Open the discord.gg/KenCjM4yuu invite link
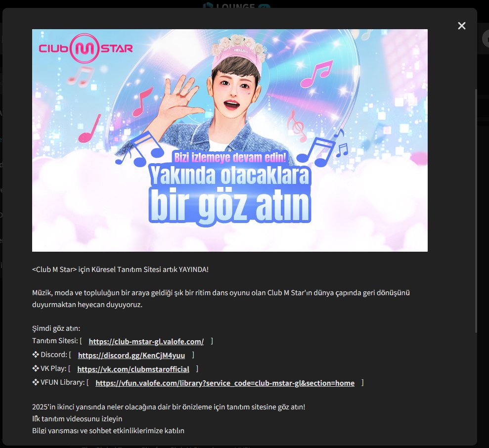This screenshot has width=489, height=448. tap(132, 356)
